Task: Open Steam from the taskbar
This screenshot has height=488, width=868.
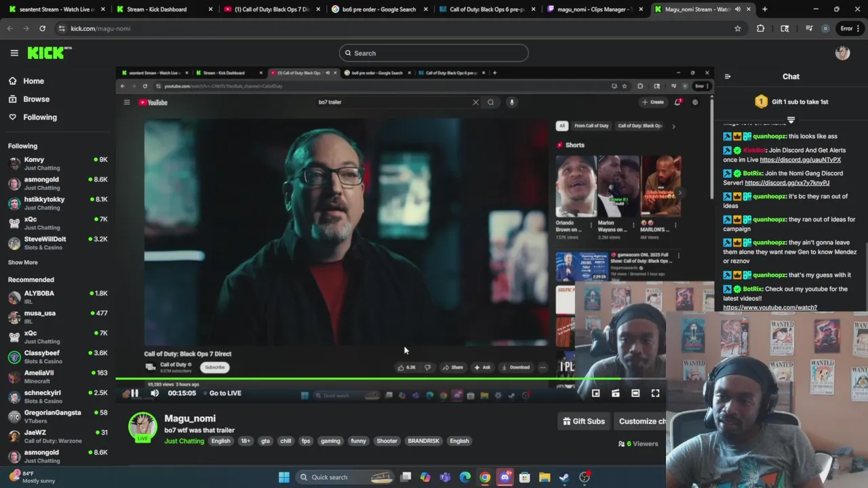Action: point(564,477)
